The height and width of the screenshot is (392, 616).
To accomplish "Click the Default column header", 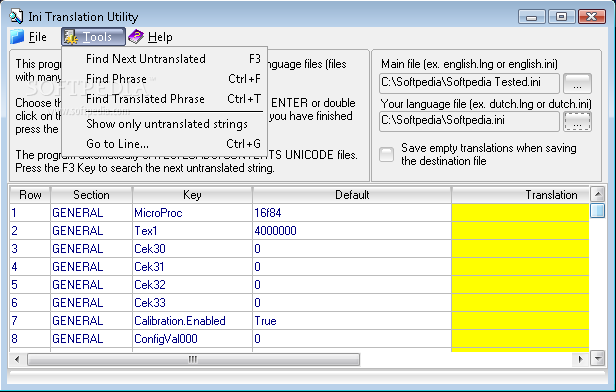I will tap(352, 195).
